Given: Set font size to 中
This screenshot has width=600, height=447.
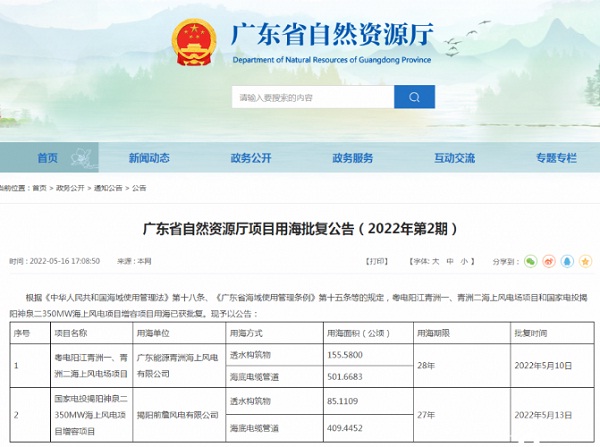Looking at the screenshot, I should 450,261.
